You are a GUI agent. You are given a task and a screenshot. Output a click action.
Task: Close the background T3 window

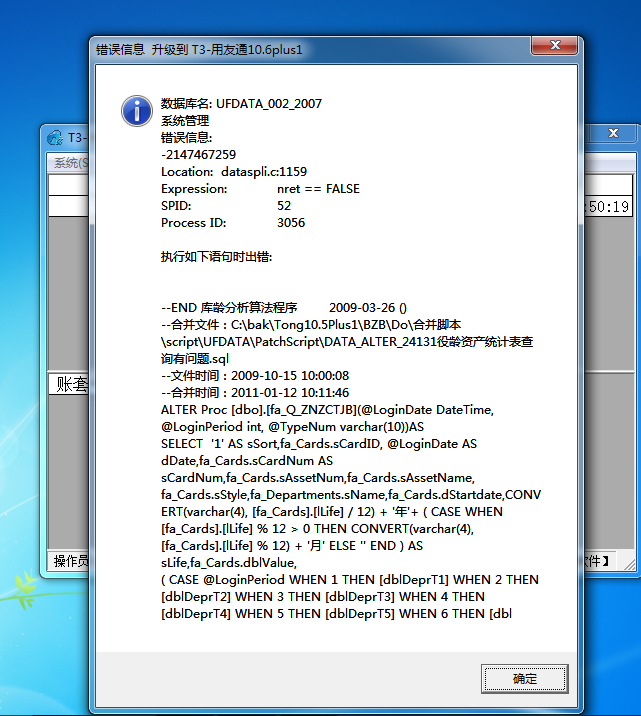click(x=613, y=133)
